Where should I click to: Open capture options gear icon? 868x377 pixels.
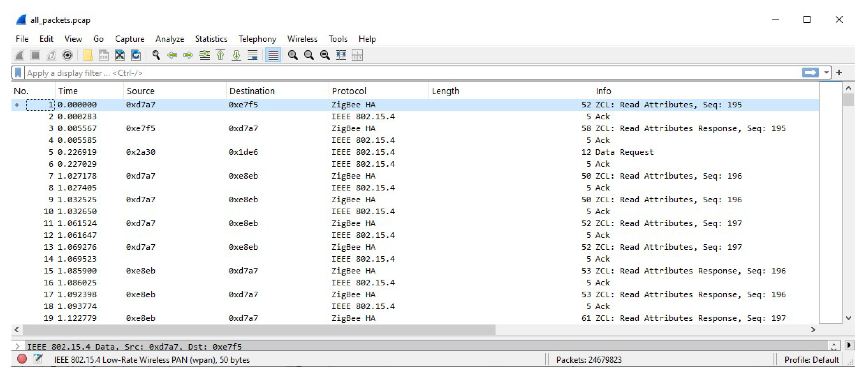pos(67,55)
